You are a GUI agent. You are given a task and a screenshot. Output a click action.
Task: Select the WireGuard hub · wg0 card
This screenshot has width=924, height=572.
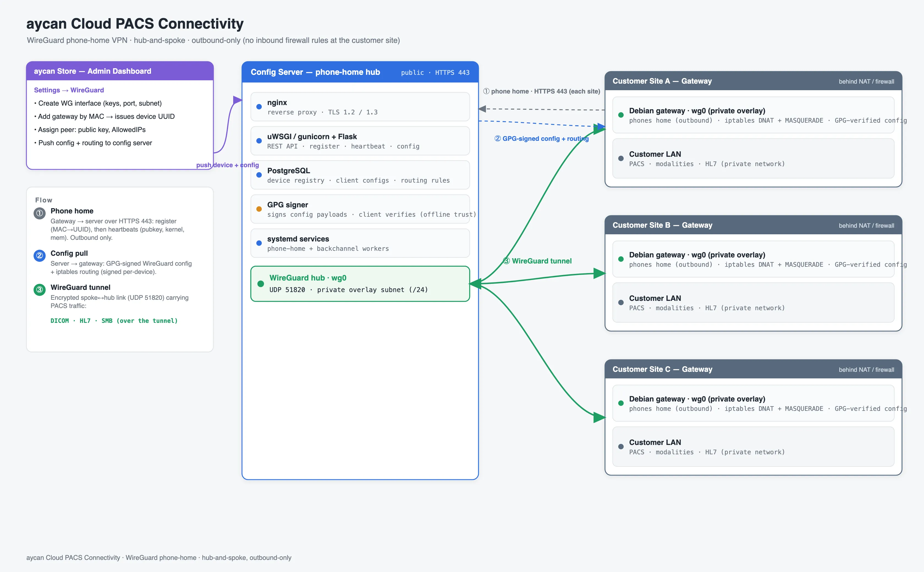360,284
